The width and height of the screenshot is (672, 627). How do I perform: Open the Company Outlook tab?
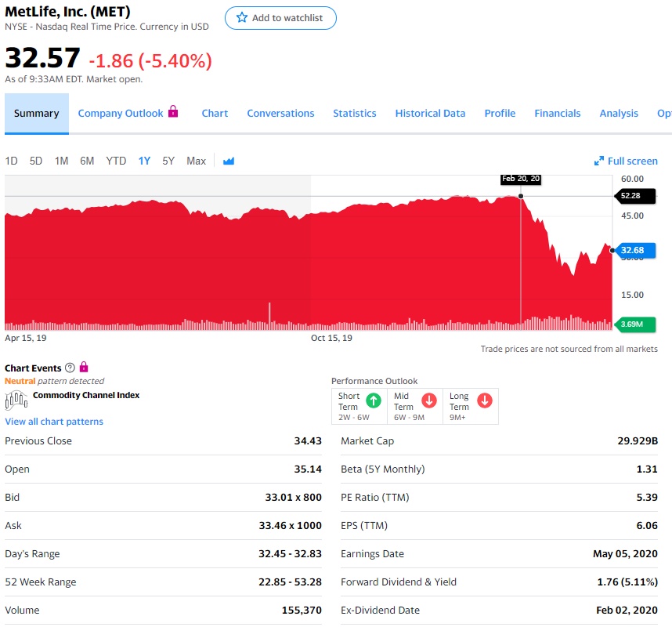pyautogui.click(x=121, y=113)
